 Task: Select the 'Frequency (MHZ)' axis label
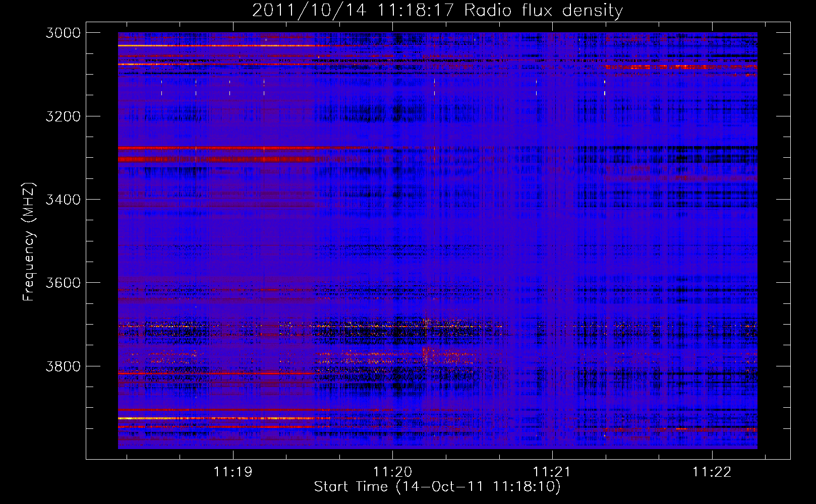[x=29, y=242]
